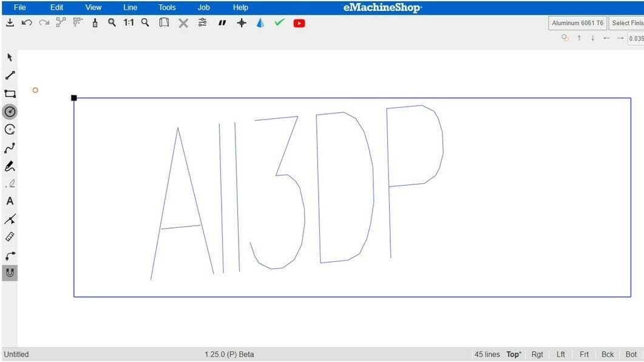This screenshot has width=644, height=362.
Task: Open the Help menu
Action: click(240, 7)
